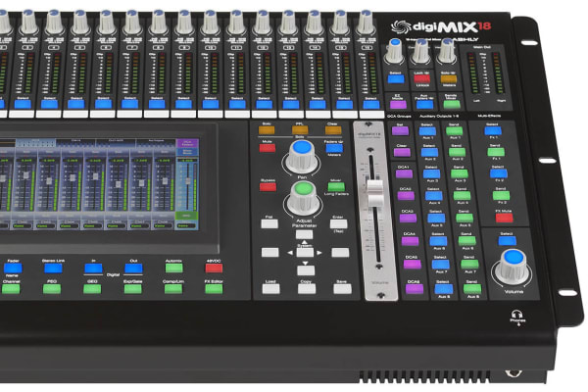Push the purple EZ Mode button
This screenshot has height=392, width=588.
[398, 104]
